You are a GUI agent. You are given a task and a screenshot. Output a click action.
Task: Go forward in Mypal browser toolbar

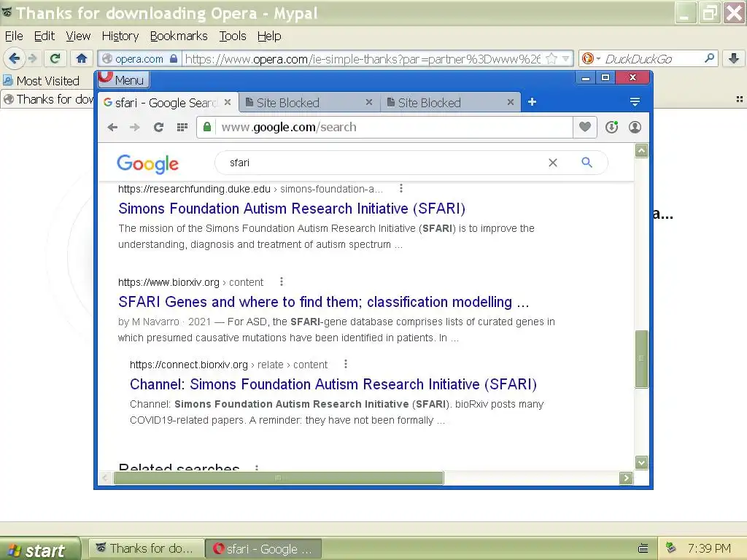[32, 58]
